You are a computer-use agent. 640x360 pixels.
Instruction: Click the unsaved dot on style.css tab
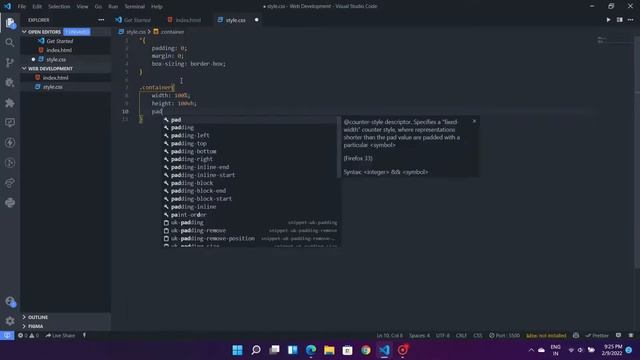(256, 20)
